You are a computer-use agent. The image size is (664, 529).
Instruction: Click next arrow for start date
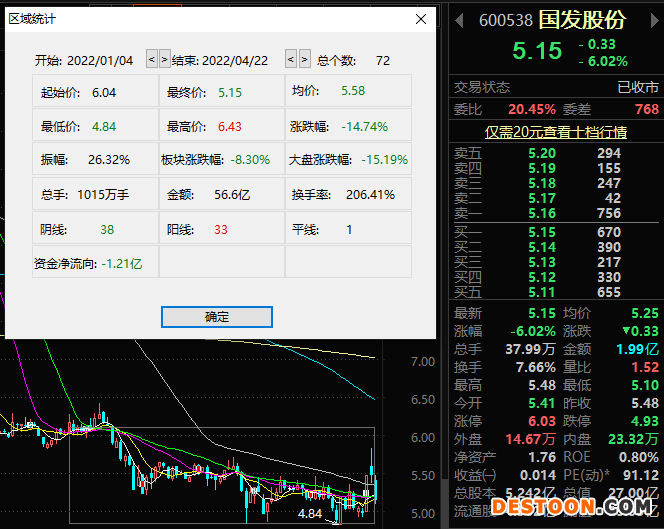pos(164,60)
